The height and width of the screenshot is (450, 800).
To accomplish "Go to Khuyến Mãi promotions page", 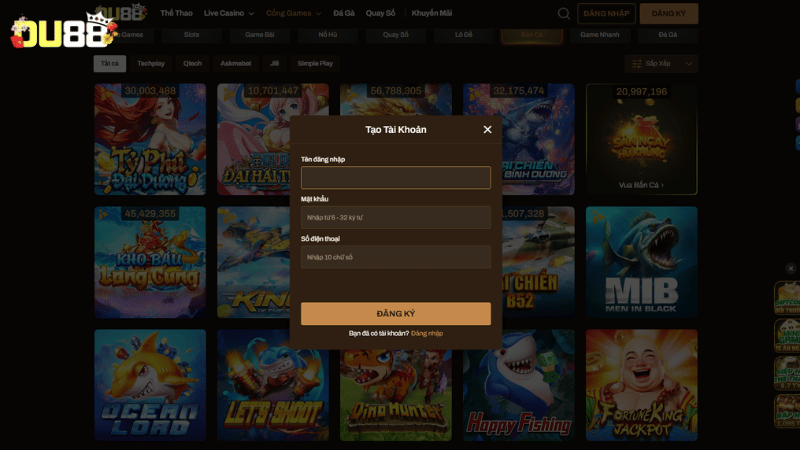I will (x=431, y=14).
